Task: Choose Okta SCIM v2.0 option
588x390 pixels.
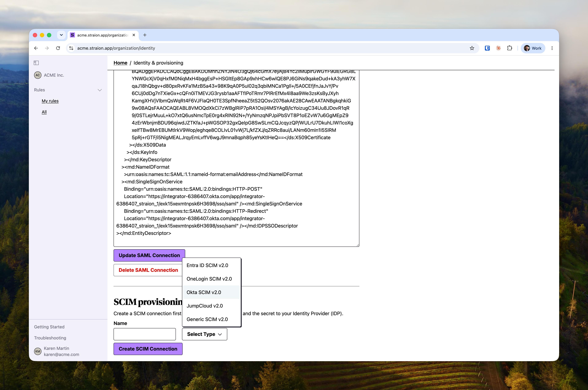Action: [x=211, y=292]
